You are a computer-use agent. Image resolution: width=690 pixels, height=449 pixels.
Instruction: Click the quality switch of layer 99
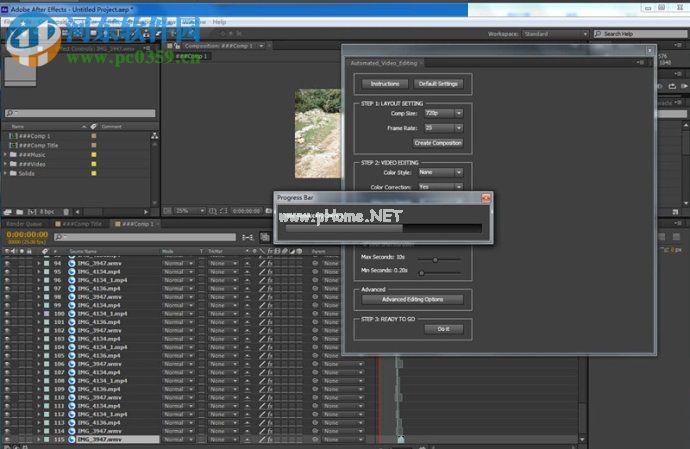click(x=262, y=305)
